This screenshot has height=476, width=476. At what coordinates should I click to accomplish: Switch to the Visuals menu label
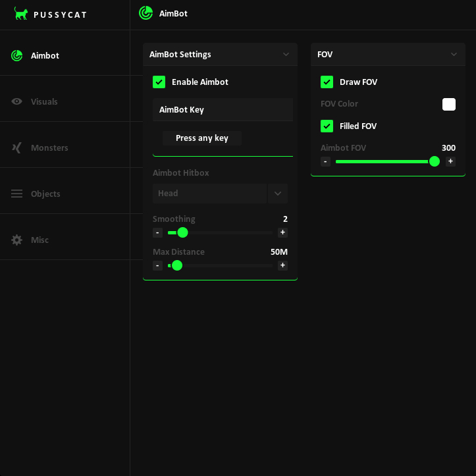[44, 101]
